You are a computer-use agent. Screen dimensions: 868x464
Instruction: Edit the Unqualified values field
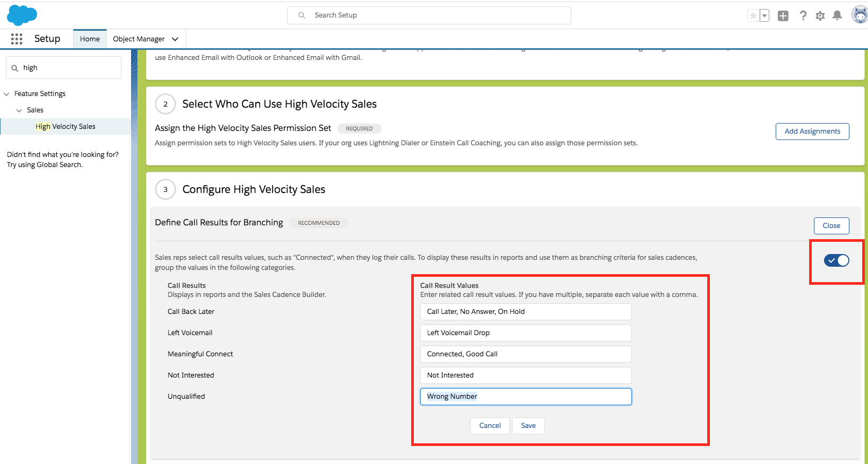(x=526, y=397)
